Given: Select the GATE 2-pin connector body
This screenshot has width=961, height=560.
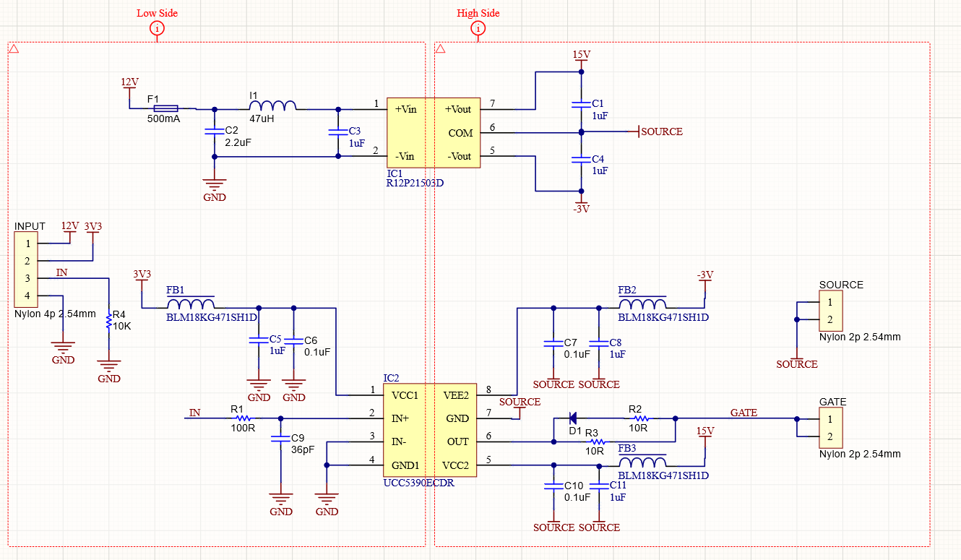Looking at the screenshot, I should tap(831, 428).
